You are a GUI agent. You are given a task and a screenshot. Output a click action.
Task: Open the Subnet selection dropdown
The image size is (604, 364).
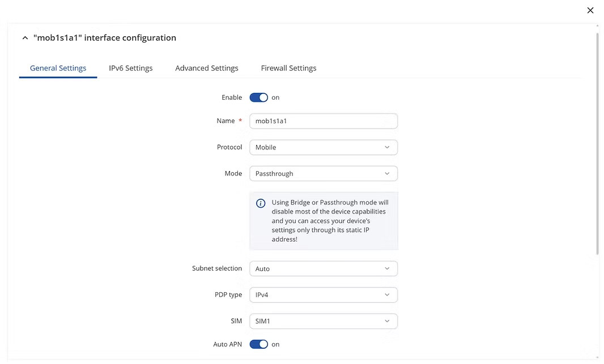323,269
